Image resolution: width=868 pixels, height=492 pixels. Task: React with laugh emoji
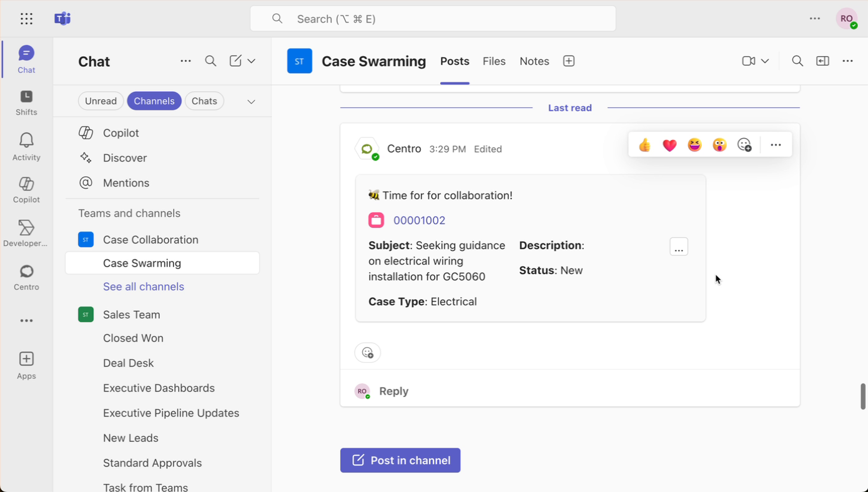pyautogui.click(x=694, y=145)
